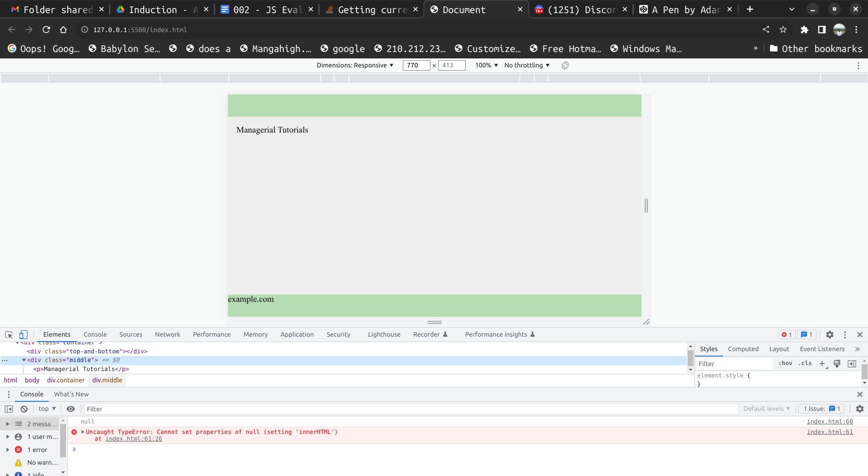Click the 1 Issue button
868x476 pixels.
coord(821,409)
